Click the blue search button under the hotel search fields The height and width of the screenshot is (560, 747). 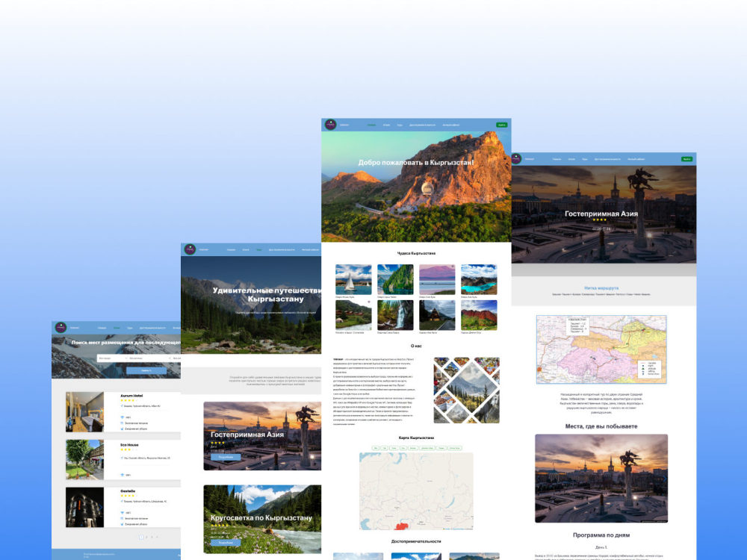tap(146, 370)
